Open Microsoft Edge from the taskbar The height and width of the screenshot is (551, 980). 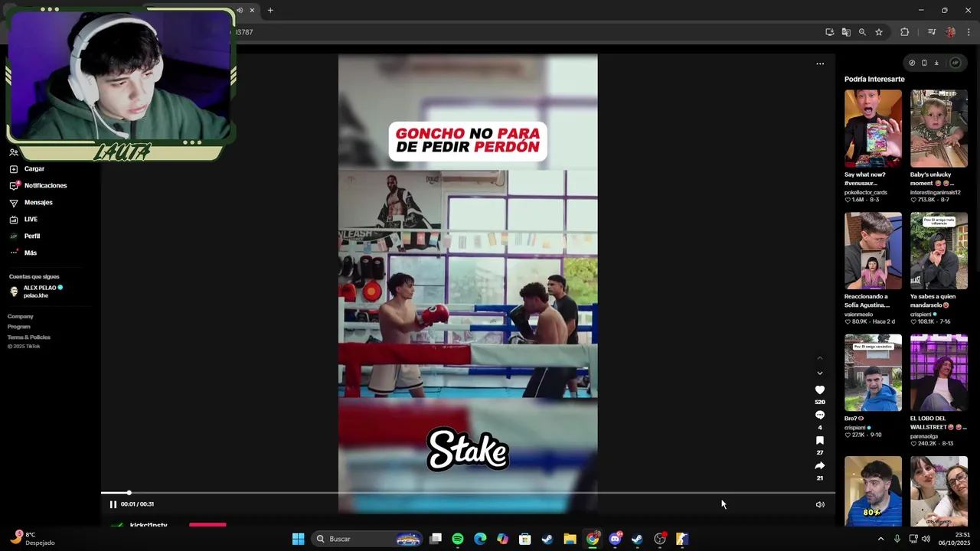(x=480, y=539)
